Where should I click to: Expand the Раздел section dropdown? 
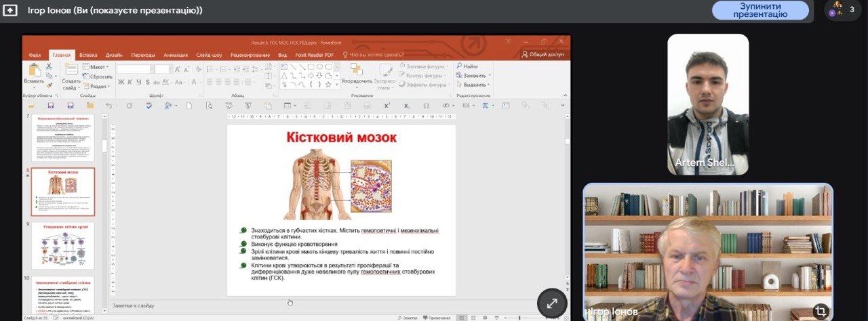tap(98, 86)
